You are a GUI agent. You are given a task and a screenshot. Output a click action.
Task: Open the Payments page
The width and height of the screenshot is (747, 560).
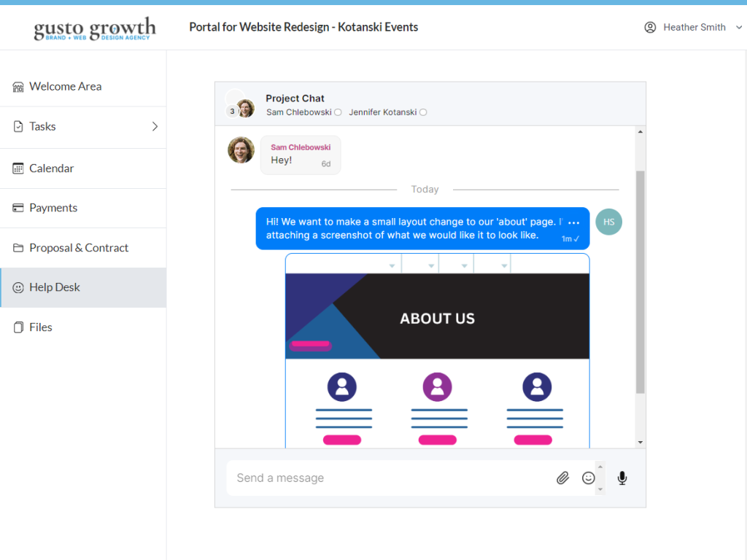tap(83, 208)
